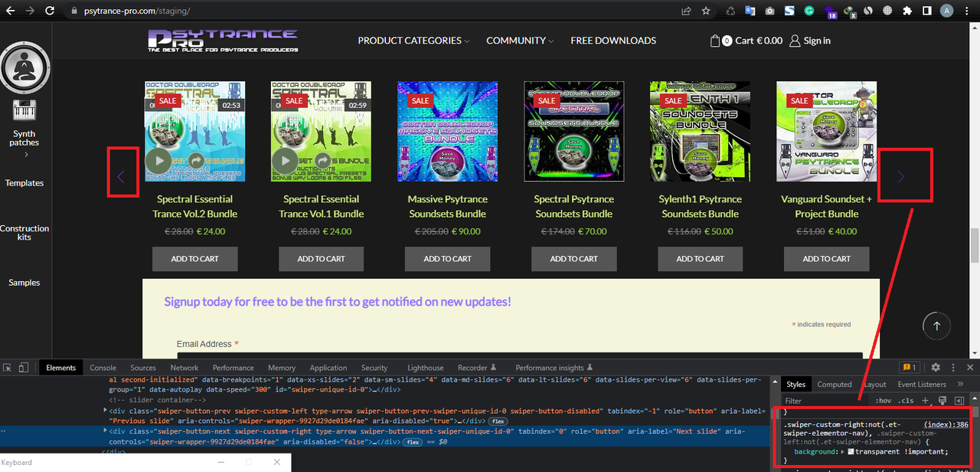Play audio preview of Trance Vol.2 Bundle

pos(158,160)
